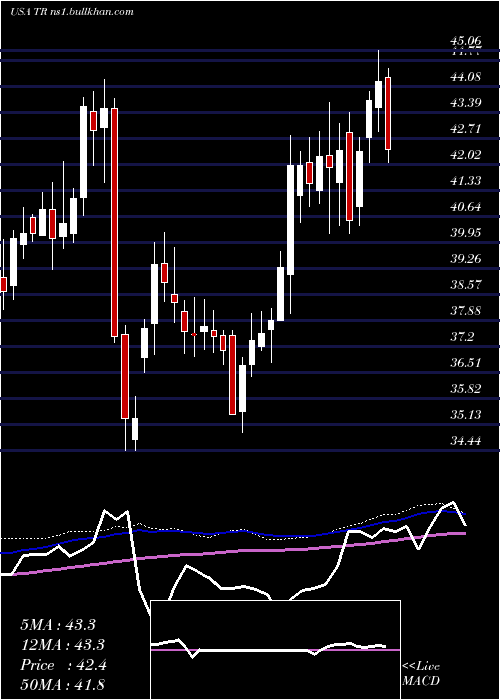Click the 45.06 price axis label
The height and width of the screenshot is (700, 500).
[x=465, y=42]
